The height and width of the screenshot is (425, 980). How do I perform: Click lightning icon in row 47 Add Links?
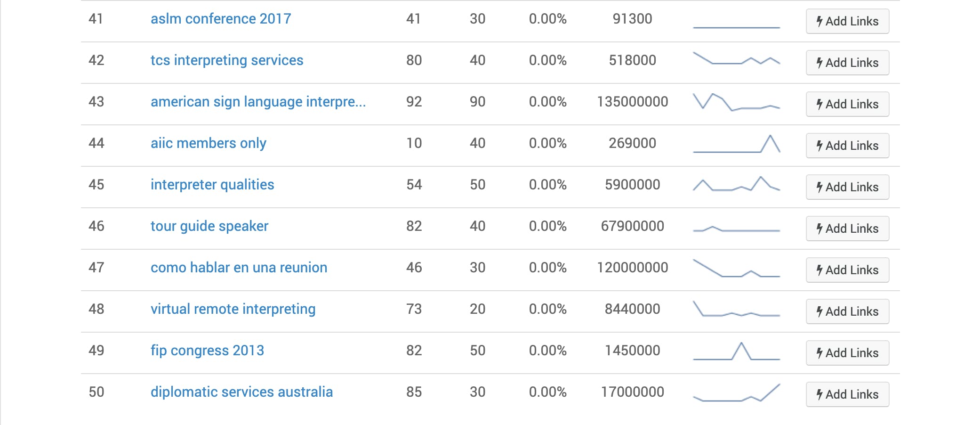819,270
